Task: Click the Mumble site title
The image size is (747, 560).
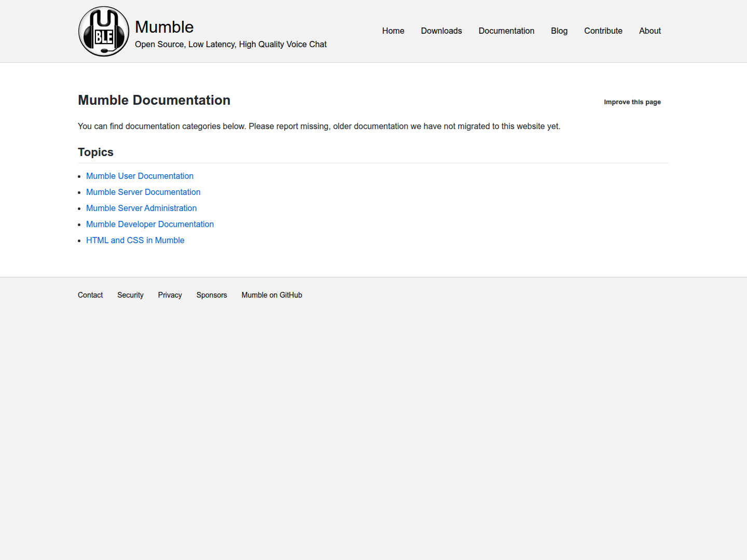Action: click(164, 27)
